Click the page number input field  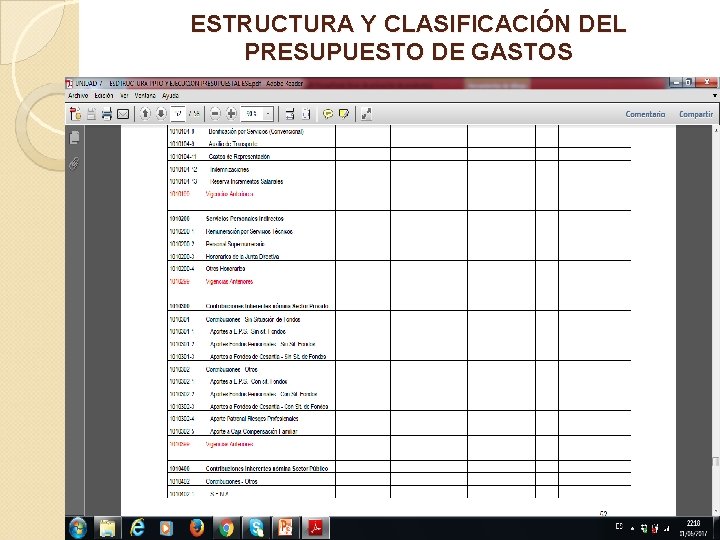(178, 113)
